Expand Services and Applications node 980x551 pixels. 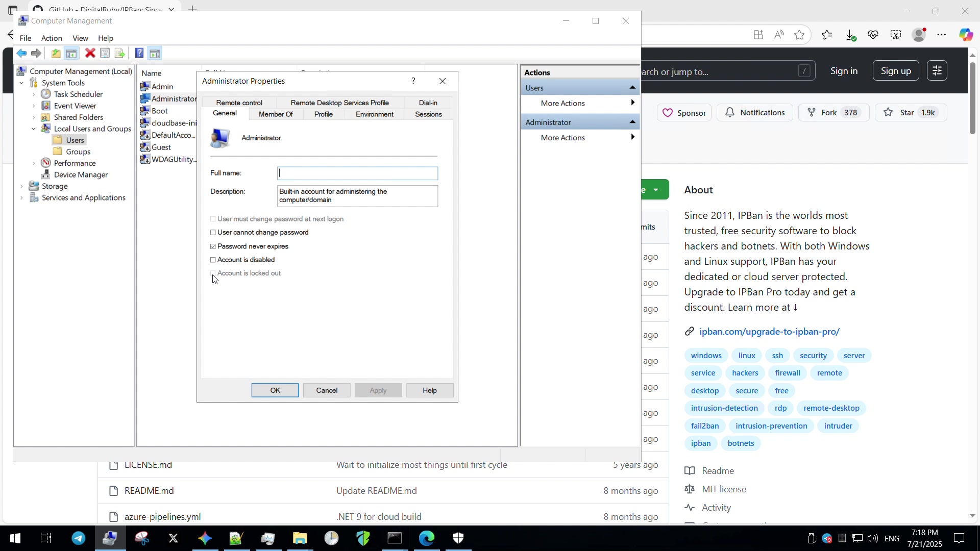[21, 198]
